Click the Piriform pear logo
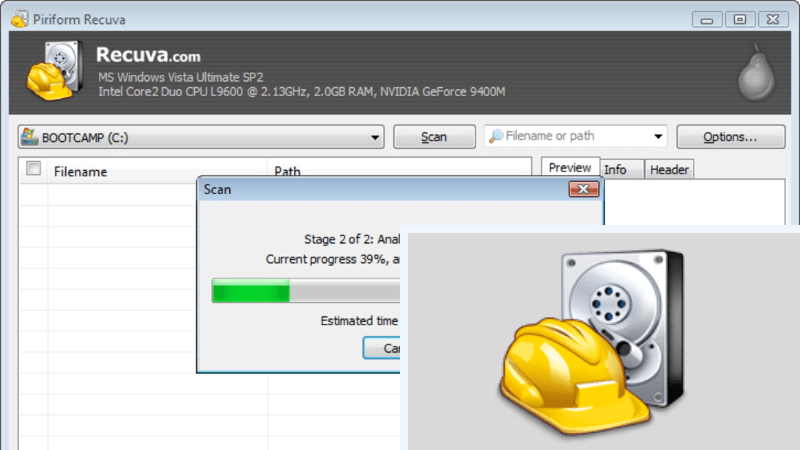This screenshot has height=450, width=800. pyautogui.click(x=755, y=74)
